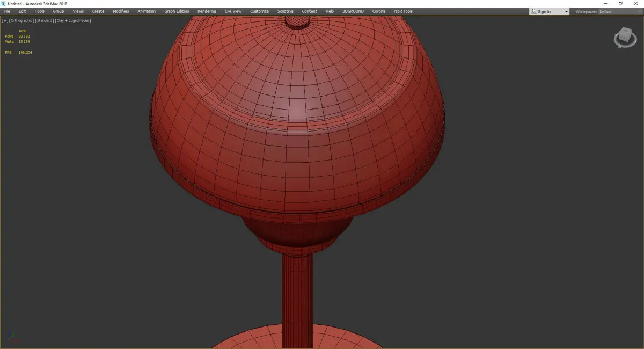The height and width of the screenshot is (349, 644).
Task: Open the Help menu
Action: [x=330, y=11]
